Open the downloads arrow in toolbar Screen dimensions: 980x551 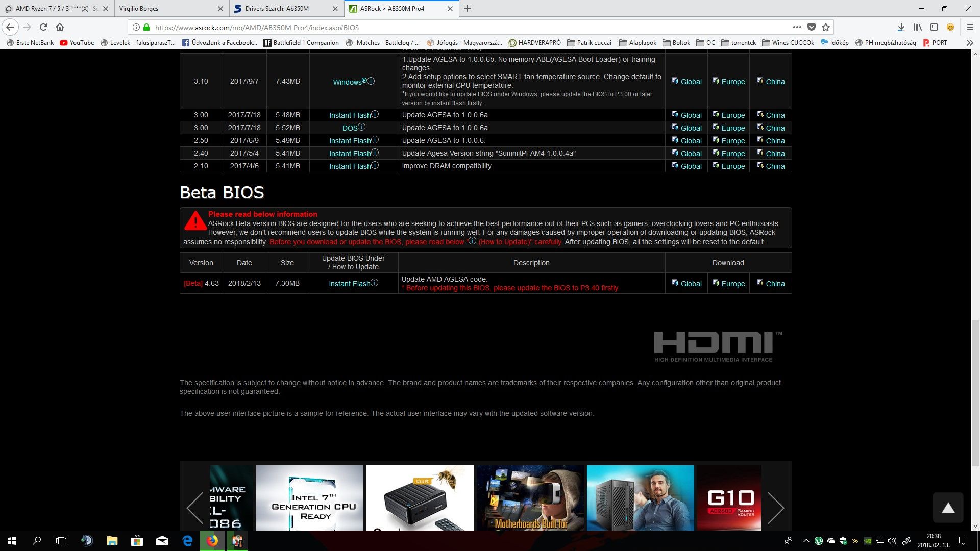(x=901, y=27)
